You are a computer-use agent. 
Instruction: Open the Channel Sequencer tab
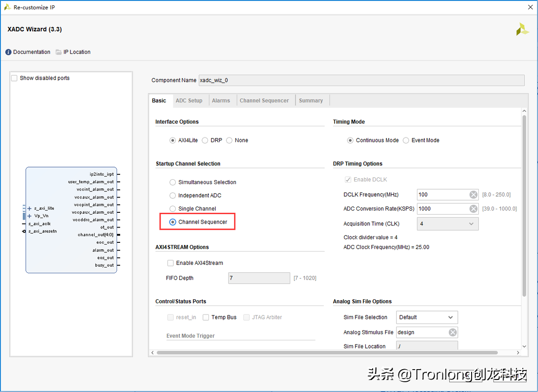265,100
